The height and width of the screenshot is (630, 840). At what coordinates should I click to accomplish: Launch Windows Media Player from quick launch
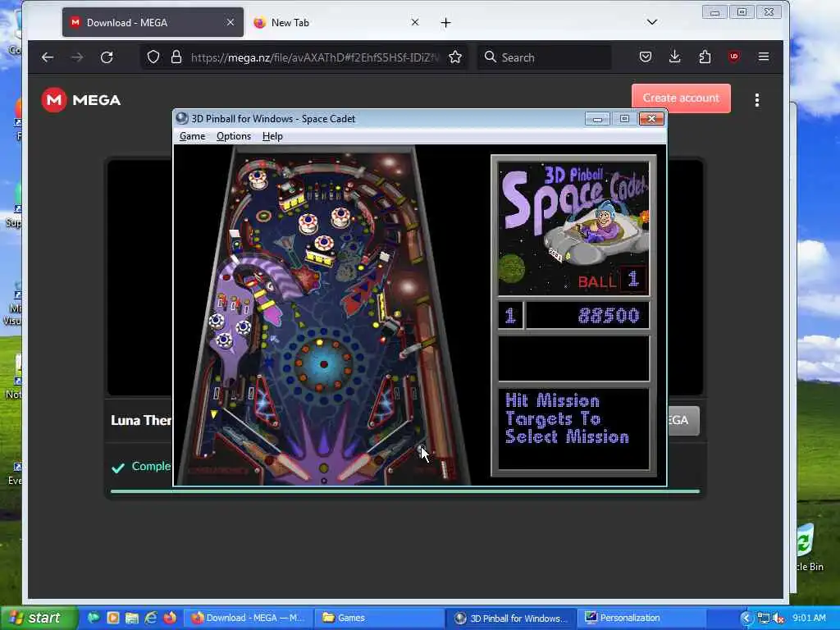click(112, 618)
